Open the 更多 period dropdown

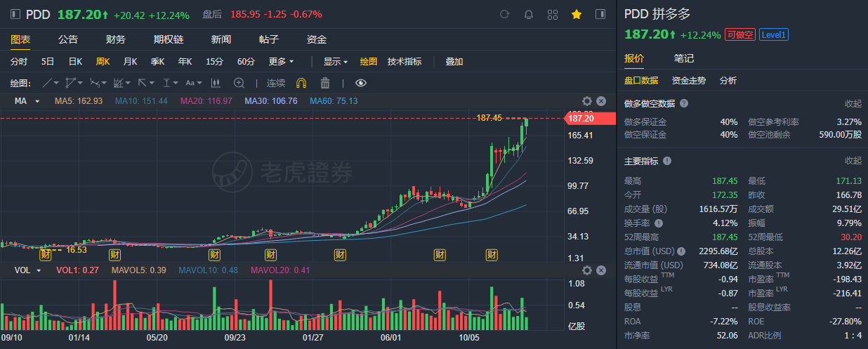pos(281,61)
